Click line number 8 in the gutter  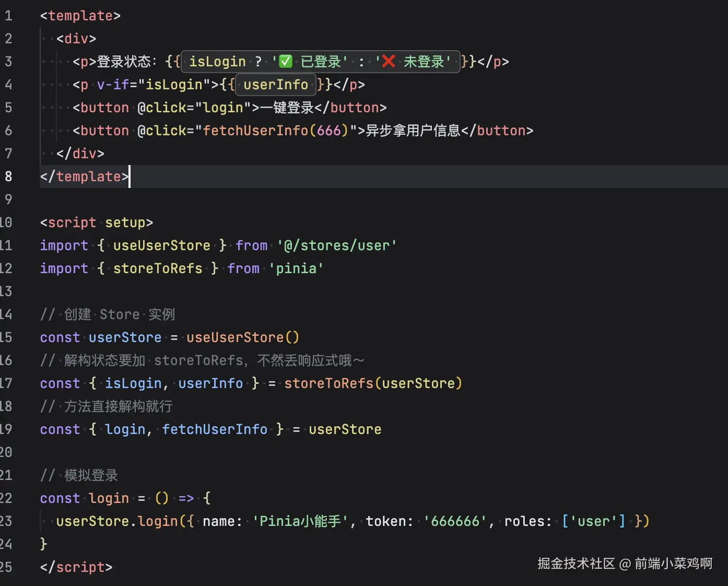coord(8,177)
